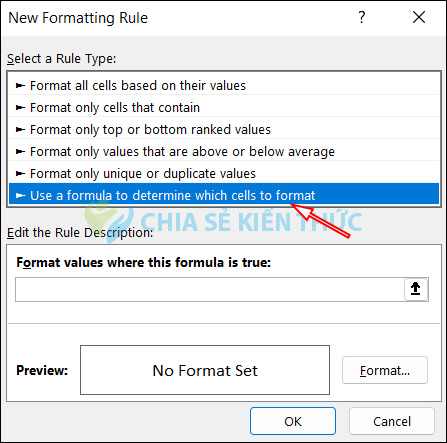This screenshot has width=447, height=443.
Task: Open the Format... options button
Action: (385, 370)
